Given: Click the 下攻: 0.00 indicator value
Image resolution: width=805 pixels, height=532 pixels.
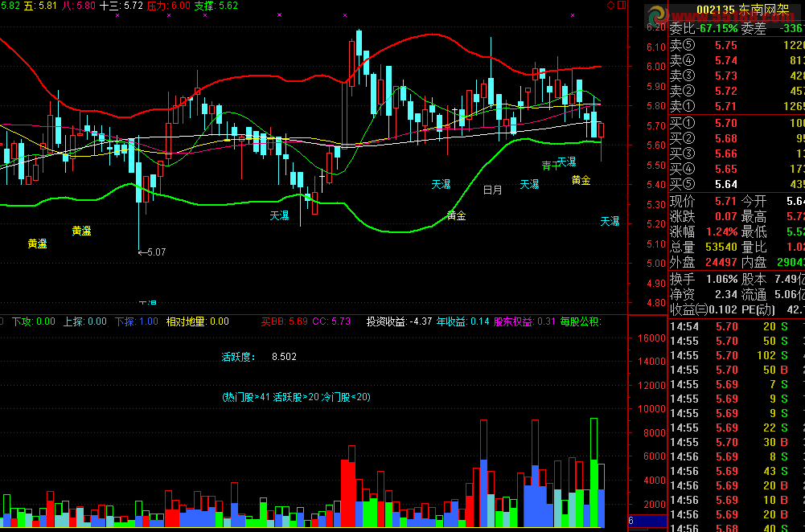Looking at the screenshot, I should click(33, 321).
